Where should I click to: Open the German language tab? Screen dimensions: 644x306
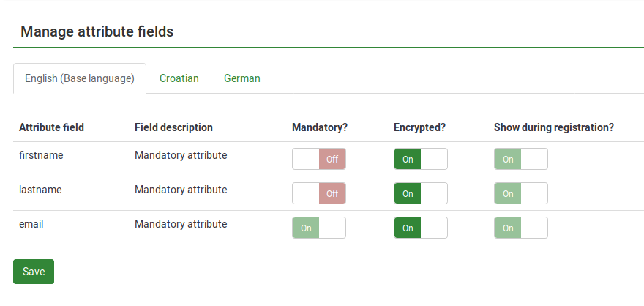(x=242, y=78)
